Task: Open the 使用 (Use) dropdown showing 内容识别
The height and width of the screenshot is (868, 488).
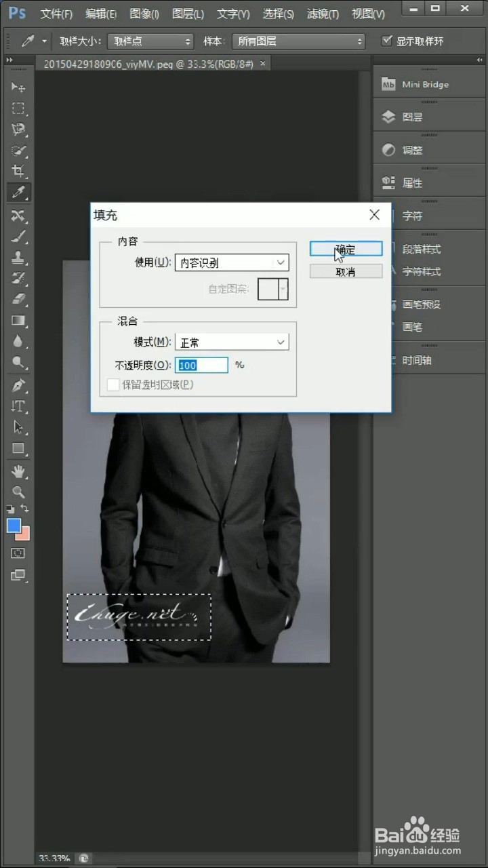Action: [232, 262]
